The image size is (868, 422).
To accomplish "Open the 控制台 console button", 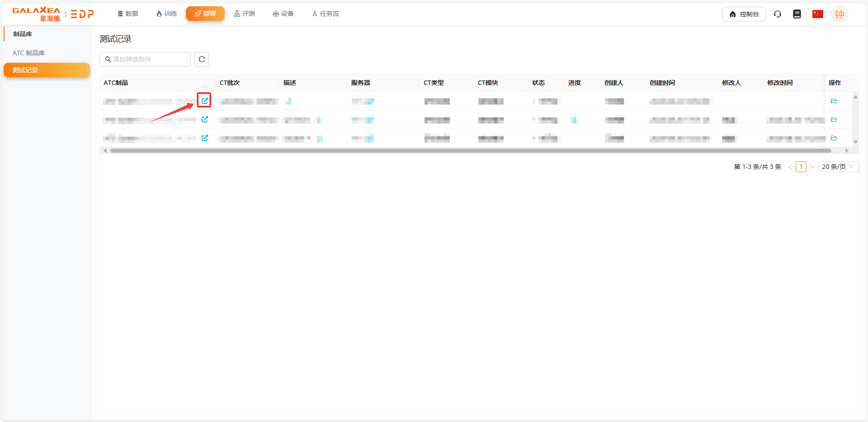I will (x=744, y=14).
